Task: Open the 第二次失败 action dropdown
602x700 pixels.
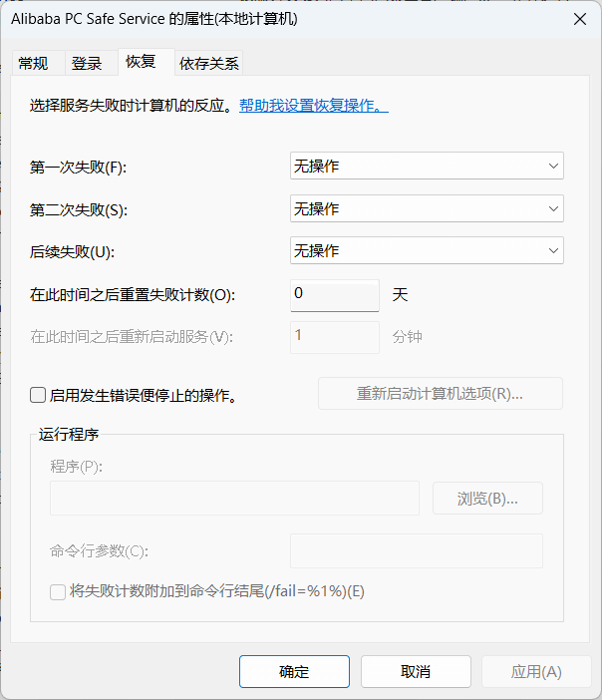Action: (x=427, y=208)
